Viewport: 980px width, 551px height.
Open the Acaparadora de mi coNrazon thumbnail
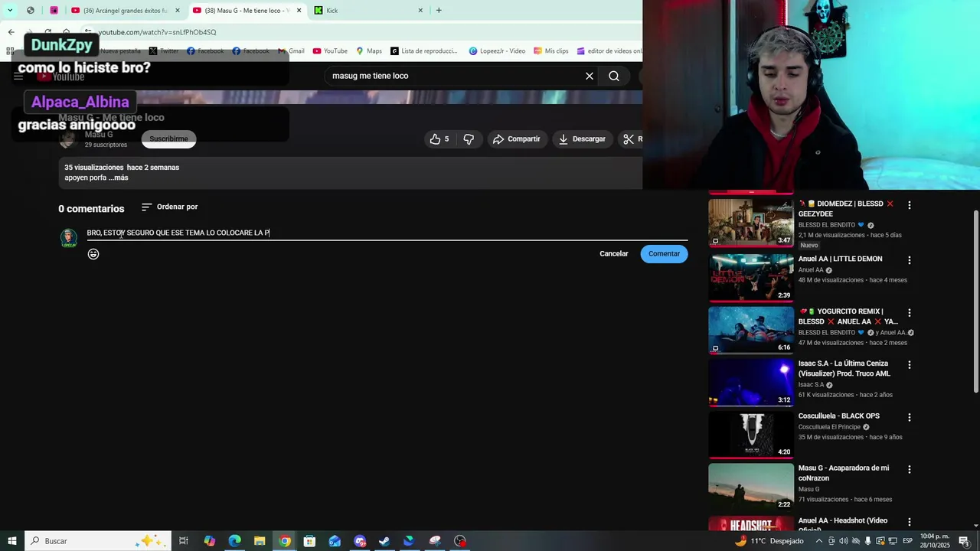(751, 487)
